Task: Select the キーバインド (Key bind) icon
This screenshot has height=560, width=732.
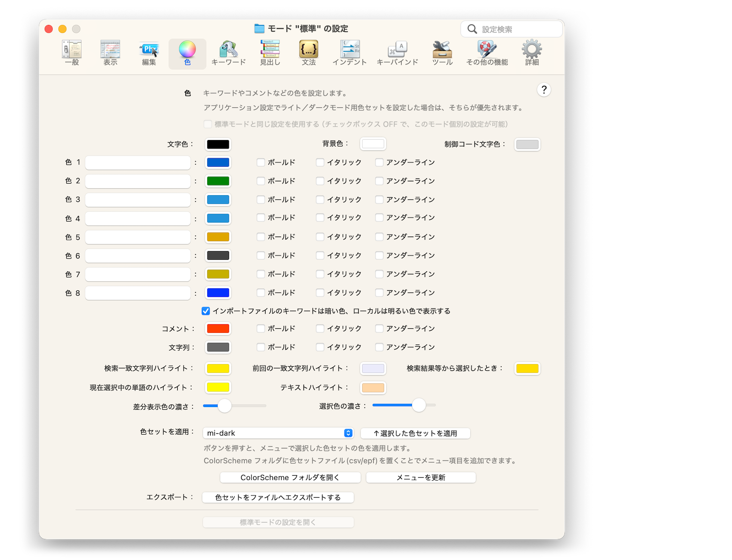Action: coord(397,53)
